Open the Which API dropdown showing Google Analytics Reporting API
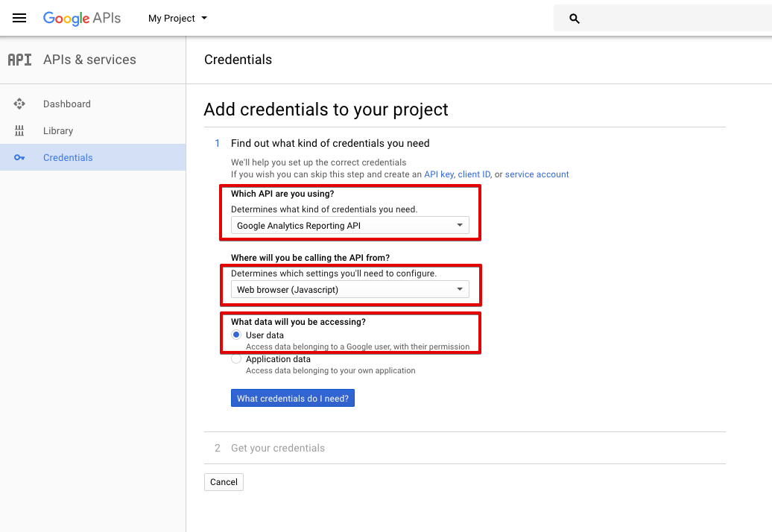This screenshot has height=532, width=772. [349, 226]
